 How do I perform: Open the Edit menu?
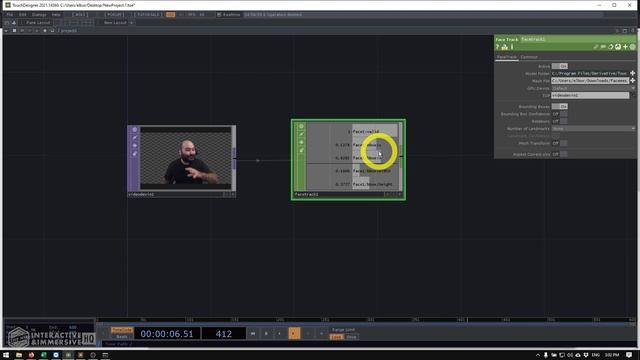coord(22,15)
